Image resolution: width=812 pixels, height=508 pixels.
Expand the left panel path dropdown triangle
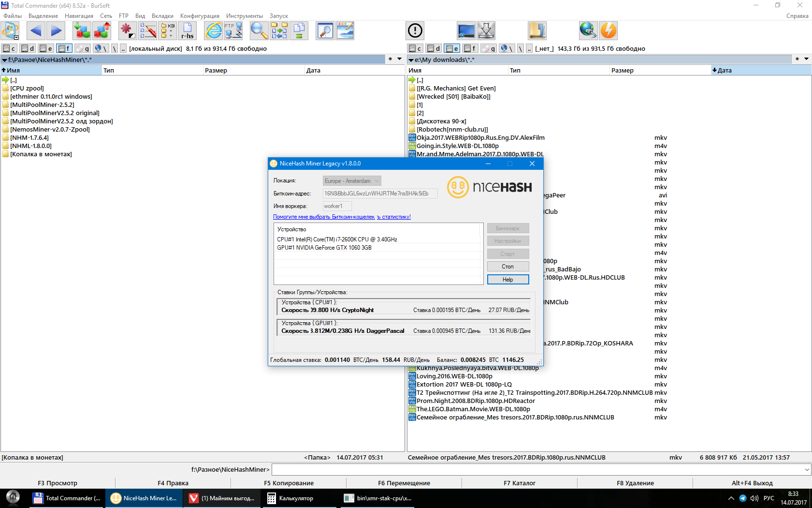click(4, 60)
